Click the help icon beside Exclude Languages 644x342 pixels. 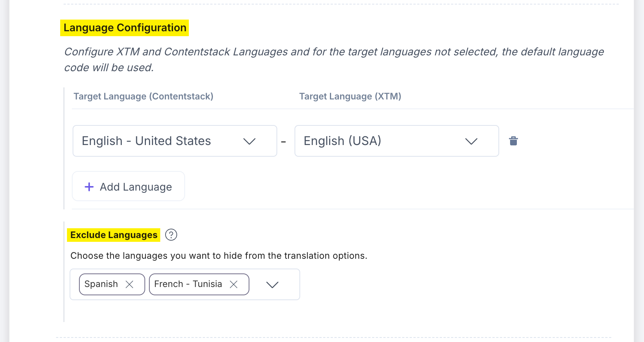(171, 235)
